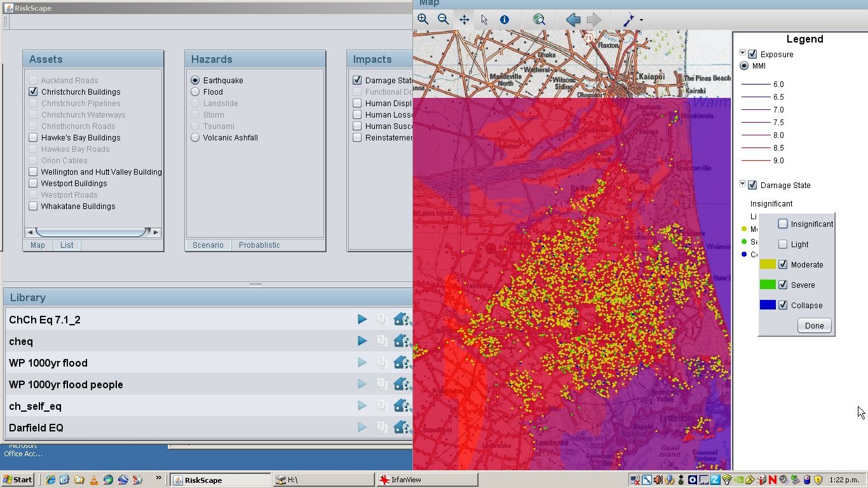Select the zoom in map tool

(x=423, y=20)
